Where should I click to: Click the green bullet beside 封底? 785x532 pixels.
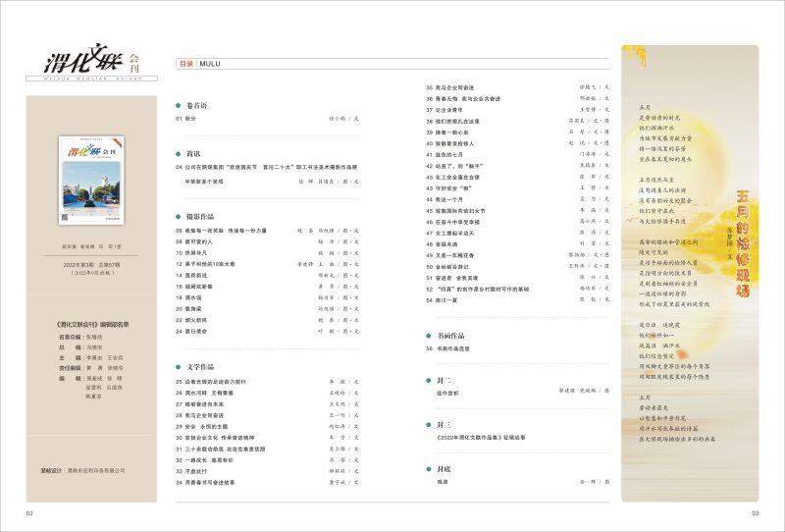[429, 468]
